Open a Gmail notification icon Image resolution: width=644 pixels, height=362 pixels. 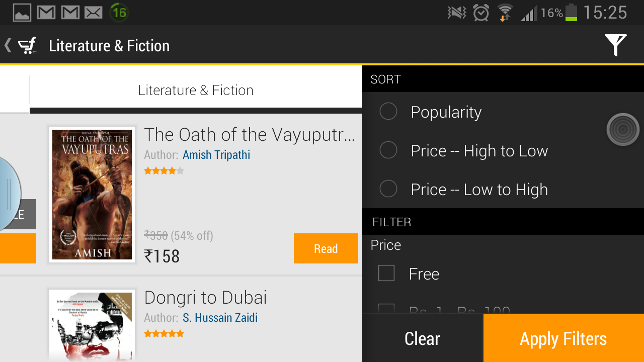[x=46, y=12]
